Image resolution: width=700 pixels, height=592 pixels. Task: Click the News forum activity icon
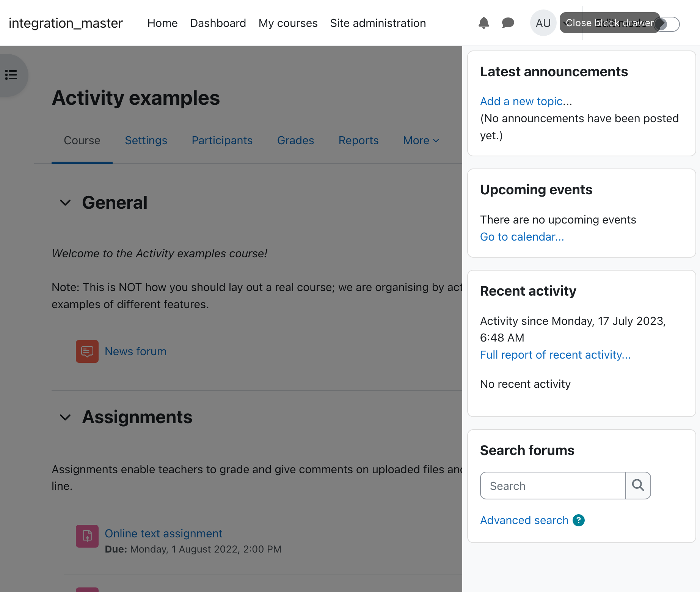[x=87, y=351]
